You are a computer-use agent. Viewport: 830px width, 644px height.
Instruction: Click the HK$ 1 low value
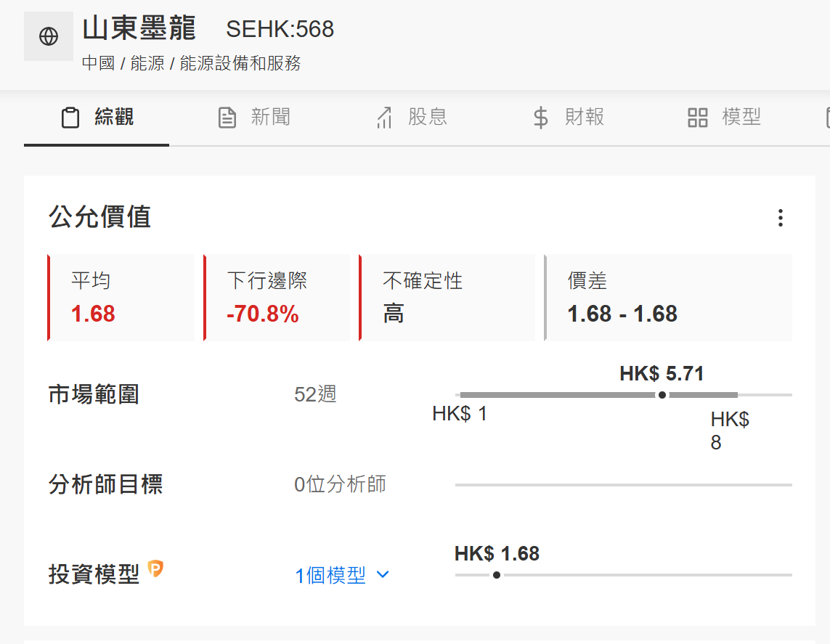pyautogui.click(x=460, y=414)
